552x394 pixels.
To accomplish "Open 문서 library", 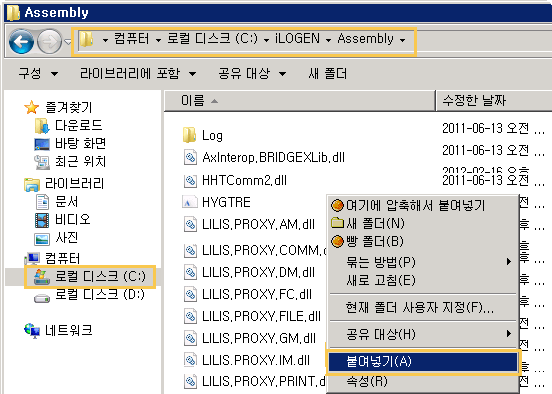I will pyautogui.click(x=57, y=202).
